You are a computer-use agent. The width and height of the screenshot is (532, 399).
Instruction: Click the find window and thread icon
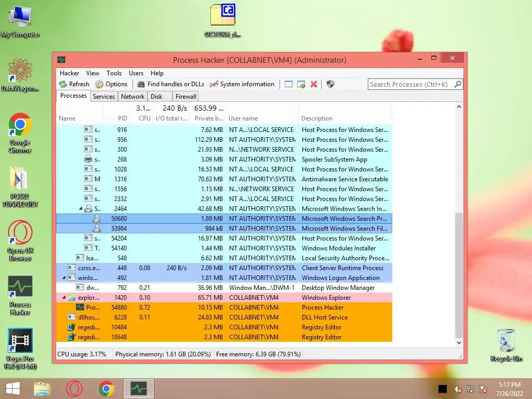tap(301, 84)
